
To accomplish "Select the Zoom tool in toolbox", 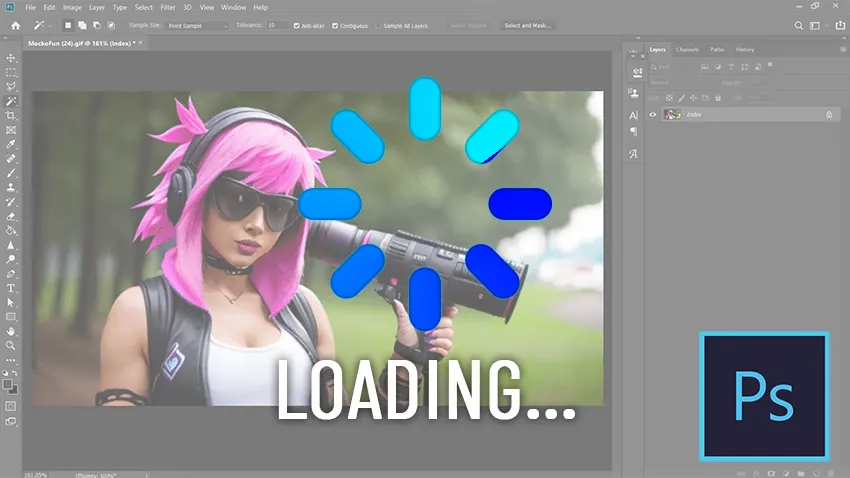I will pyautogui.click(x=11, y=345).
